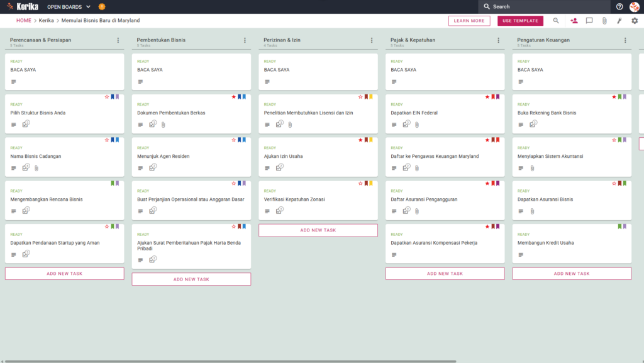Open attachment icon on Menyiapkan Sistem Akuntansi

click(x=532, y=168)
